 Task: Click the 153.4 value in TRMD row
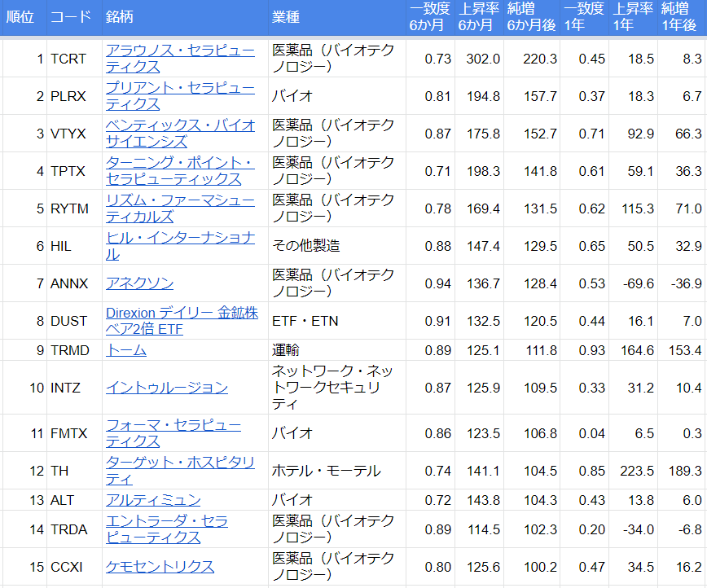685,350
